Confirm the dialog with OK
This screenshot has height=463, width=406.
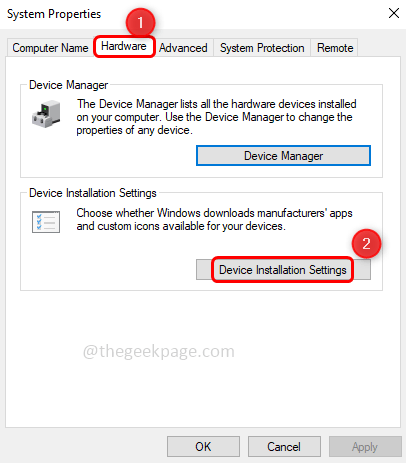[203, 447]
